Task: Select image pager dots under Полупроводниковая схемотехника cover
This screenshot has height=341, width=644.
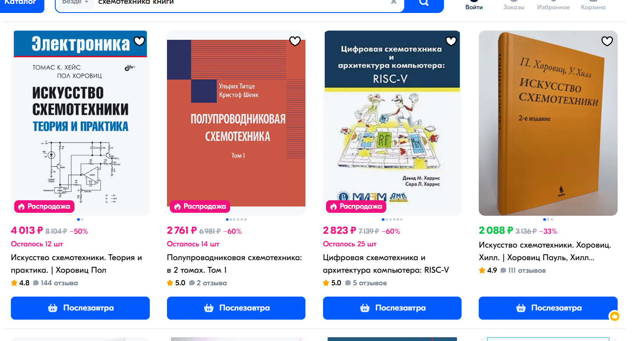Action: [x=236, y=220]
